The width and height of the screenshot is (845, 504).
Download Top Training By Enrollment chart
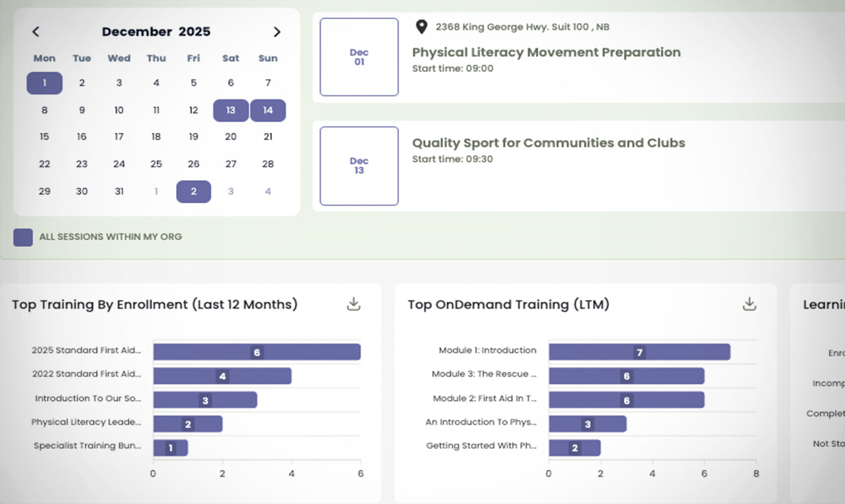354,304
